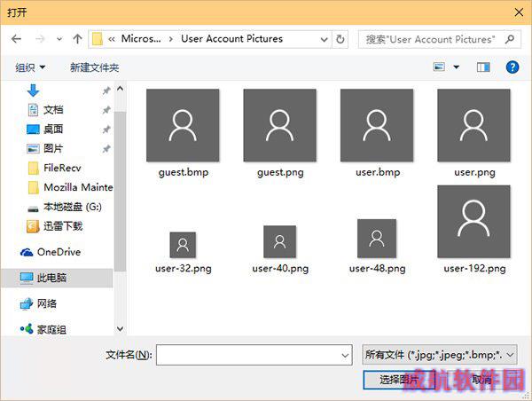Select the Micros... breadcrumb segment

pyautogui.click(x=141, y=39)
